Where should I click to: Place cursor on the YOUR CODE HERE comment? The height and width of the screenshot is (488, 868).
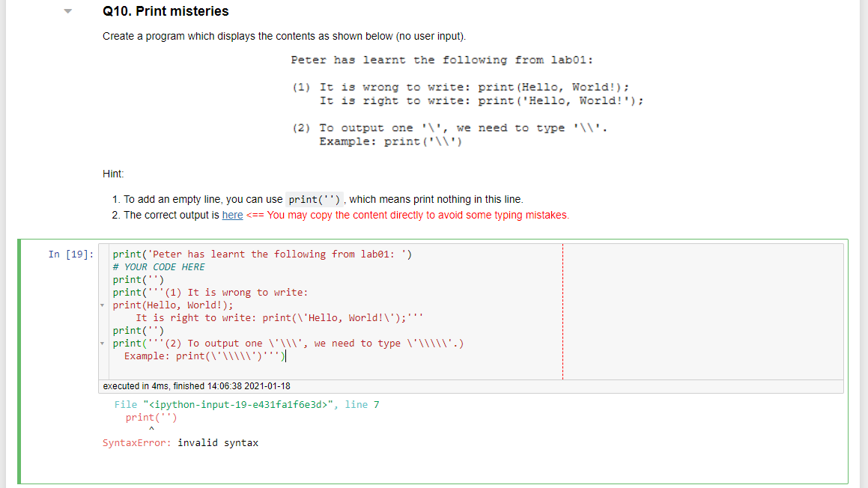pos(159,266)
